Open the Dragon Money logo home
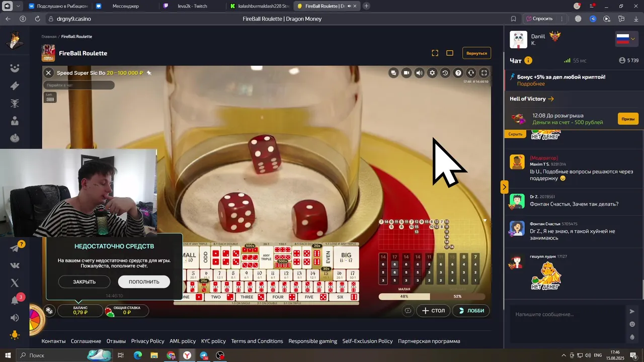Screen dimensions: 644x362 (x=15, y=41)
